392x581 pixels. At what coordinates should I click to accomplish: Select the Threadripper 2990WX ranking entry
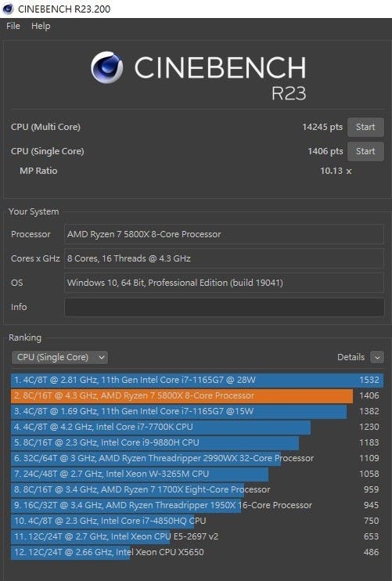point(197,458)
